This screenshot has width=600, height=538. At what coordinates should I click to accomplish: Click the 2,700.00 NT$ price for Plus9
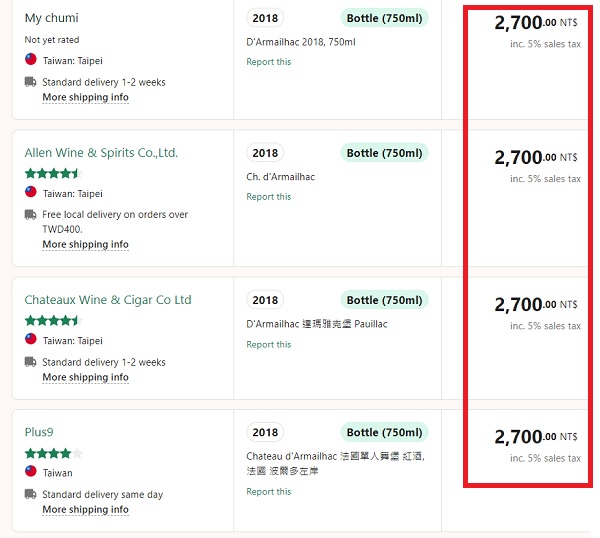pos(536,437)
